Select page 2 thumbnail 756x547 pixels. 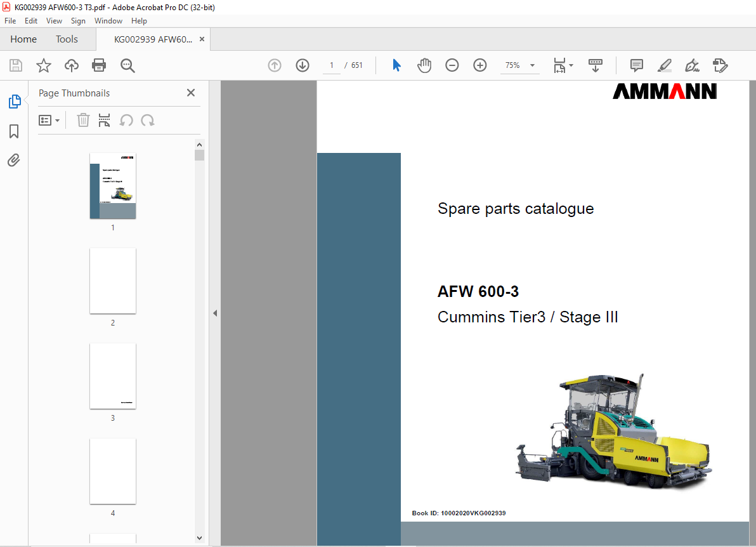[113, 280]
